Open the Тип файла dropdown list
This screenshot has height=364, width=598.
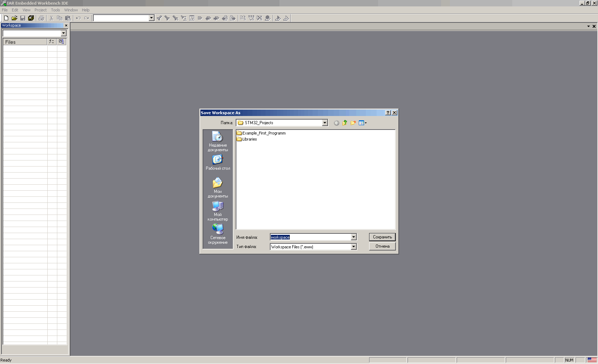tap(353, 247)
